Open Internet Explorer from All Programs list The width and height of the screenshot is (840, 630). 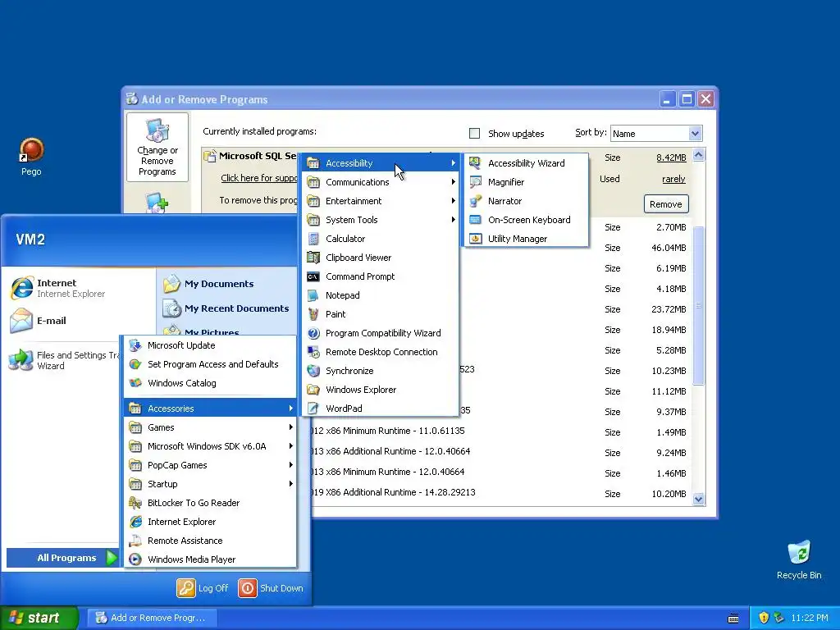coord(209,521)
